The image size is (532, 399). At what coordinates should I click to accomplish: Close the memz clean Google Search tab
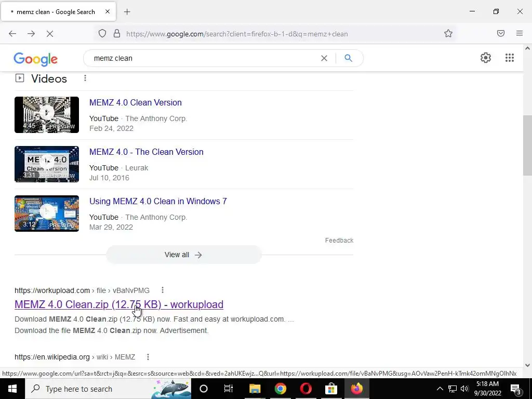[x=108, y=11]
